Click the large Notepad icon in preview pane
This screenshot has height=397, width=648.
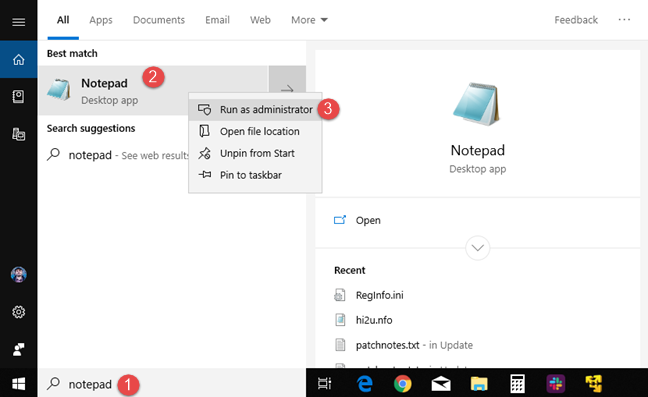(476, 104)
